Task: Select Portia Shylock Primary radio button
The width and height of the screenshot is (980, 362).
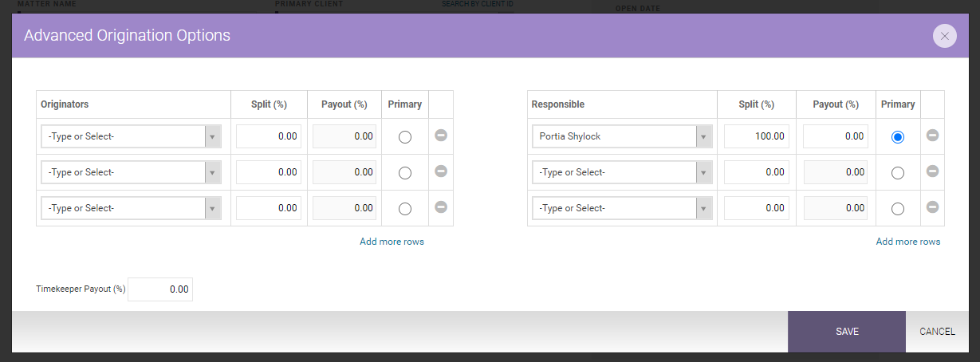Action: [x=898, y=137]
